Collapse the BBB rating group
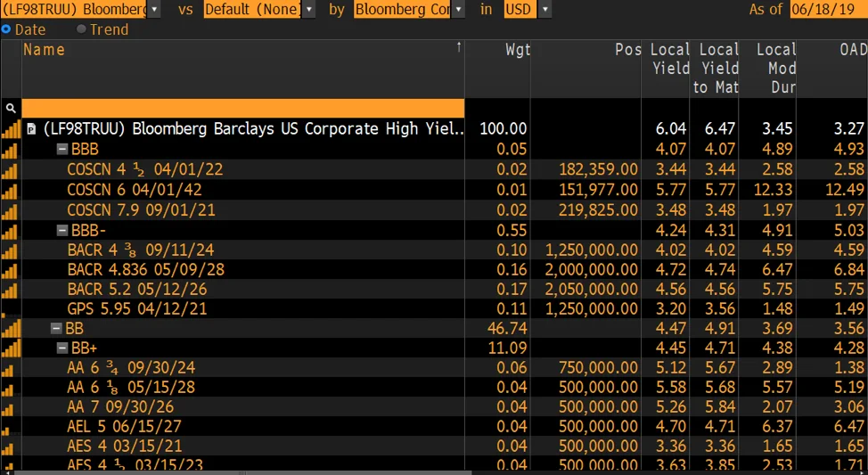This screenshot has height=475, width=868. [62, 149]
